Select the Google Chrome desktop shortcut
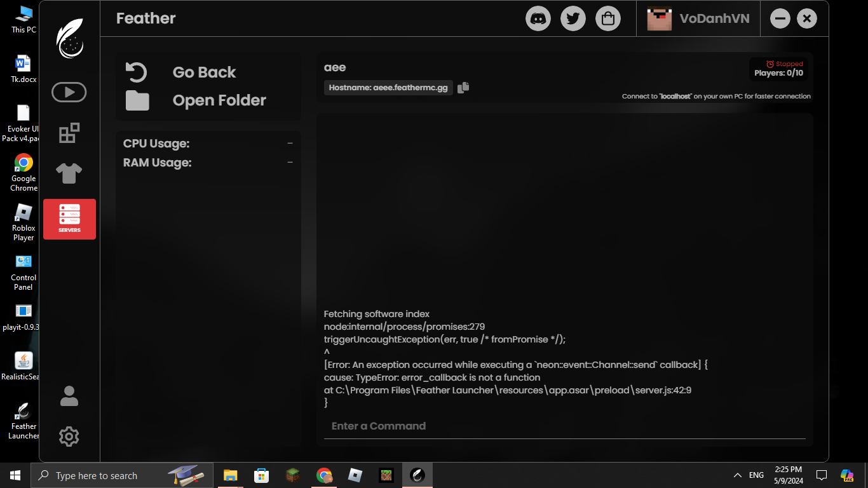This screenshot has height=488, width=868. 24,173
